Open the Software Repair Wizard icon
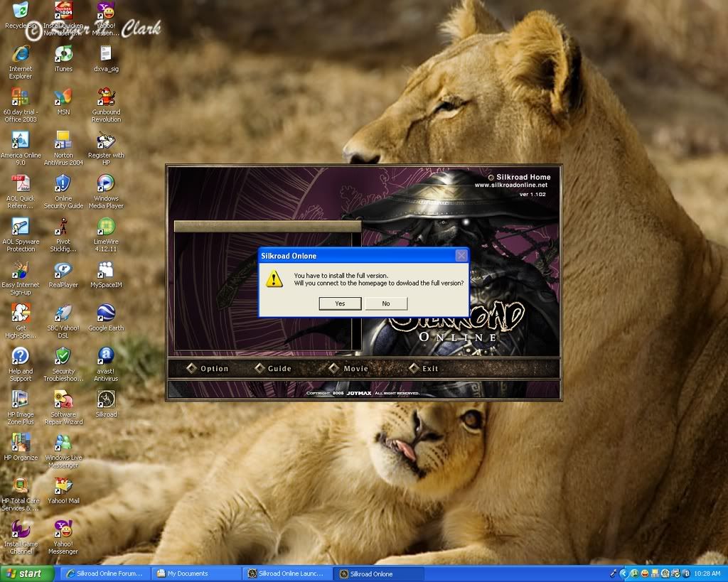The height and width of the screenshot is (582, 728). pos(63,407)
